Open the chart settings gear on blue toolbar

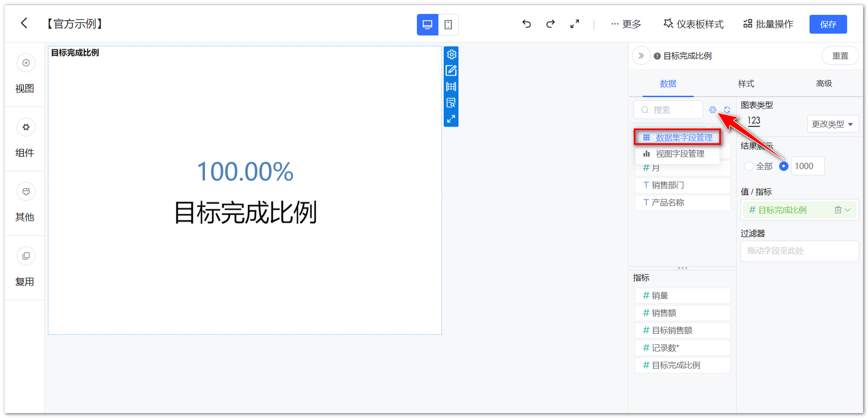[x=451, y=54]
